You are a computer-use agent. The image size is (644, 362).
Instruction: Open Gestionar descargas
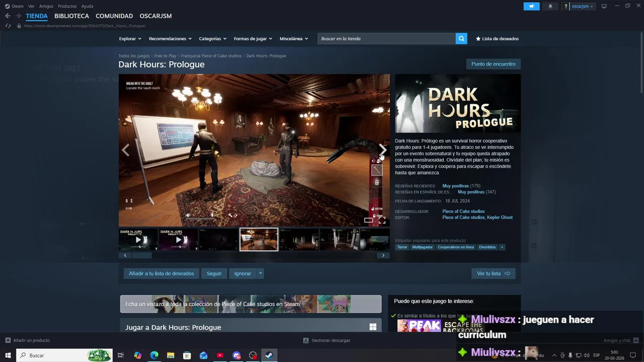click(x=327, y=340)
